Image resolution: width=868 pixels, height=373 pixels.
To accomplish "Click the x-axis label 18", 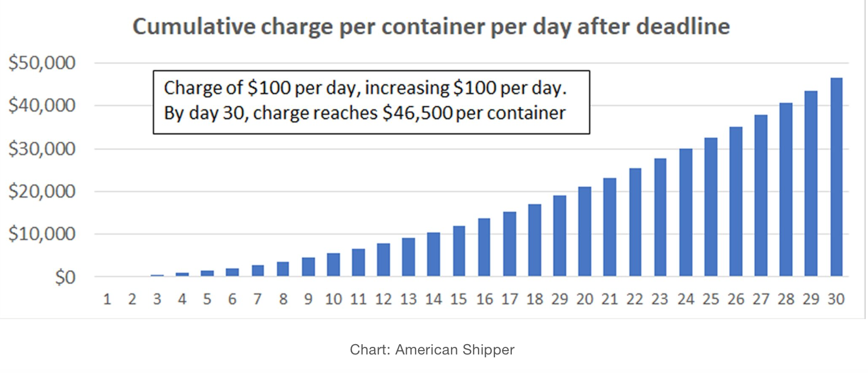I will pyautogui.click(x=535, y=299).
